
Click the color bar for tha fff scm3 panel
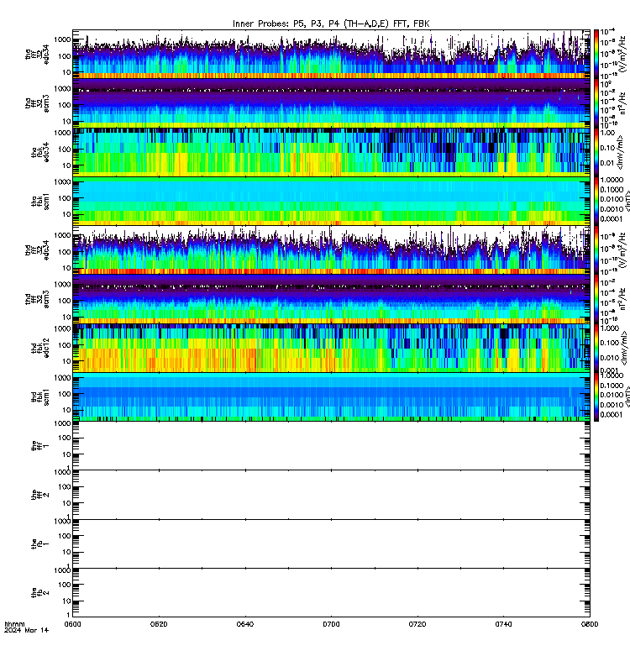coord(596,103)
